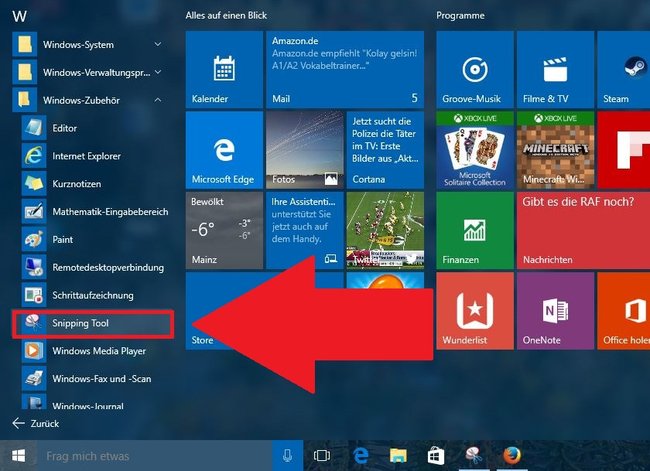Open Windows-Fax und -Scan

coord(95,379)
